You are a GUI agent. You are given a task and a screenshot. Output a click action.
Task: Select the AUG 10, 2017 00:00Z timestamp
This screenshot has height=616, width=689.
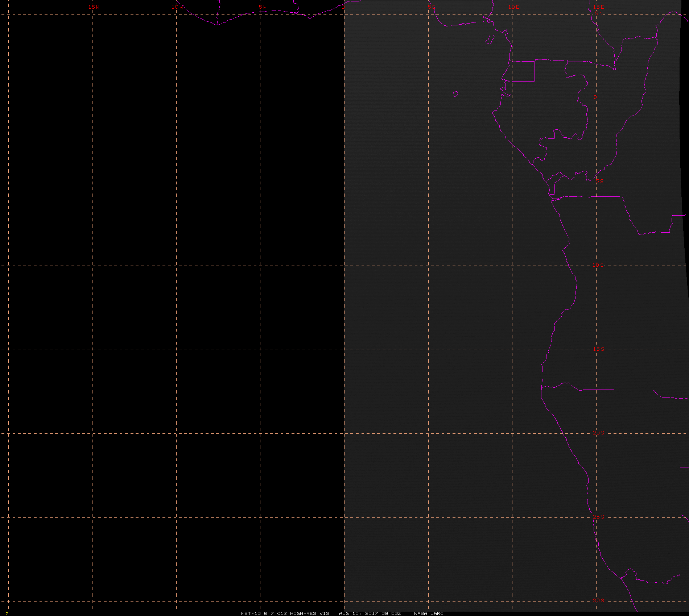pos(370,613)
